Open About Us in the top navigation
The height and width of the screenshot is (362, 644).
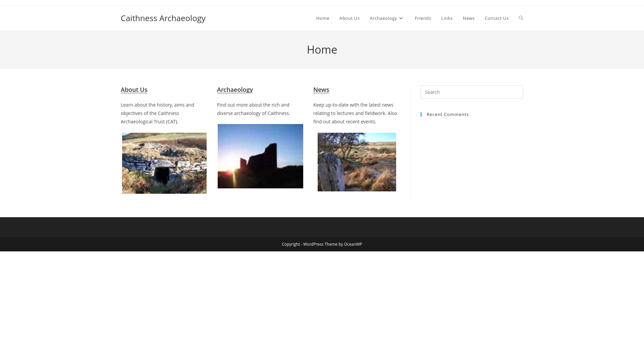[x=350, y=18]
